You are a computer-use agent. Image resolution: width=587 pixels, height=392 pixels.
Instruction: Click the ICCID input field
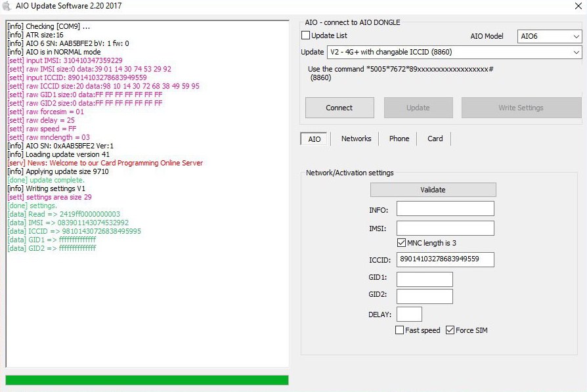pos(445,259)
